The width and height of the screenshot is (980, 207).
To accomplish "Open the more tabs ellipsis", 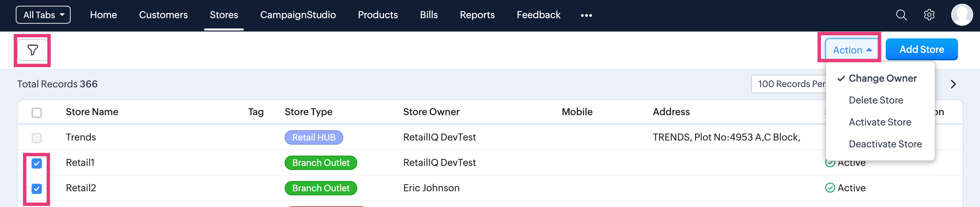I will [586, 15].
